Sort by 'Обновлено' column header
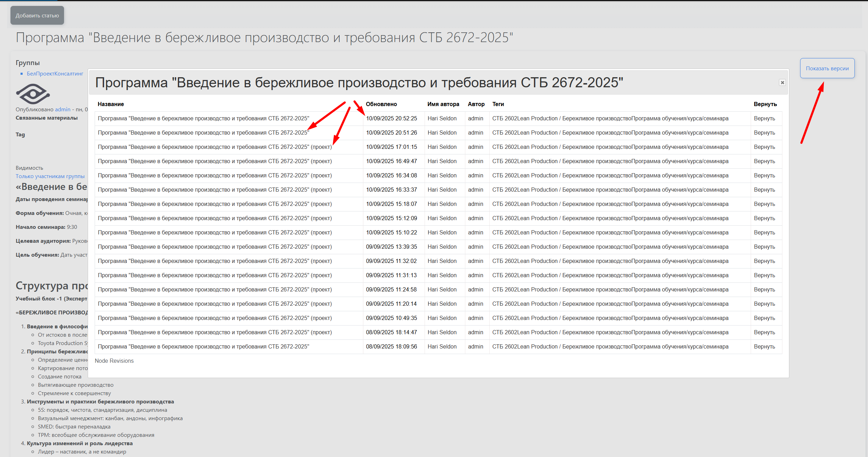Screen dimensions: 868x457 tap(381, 104)
